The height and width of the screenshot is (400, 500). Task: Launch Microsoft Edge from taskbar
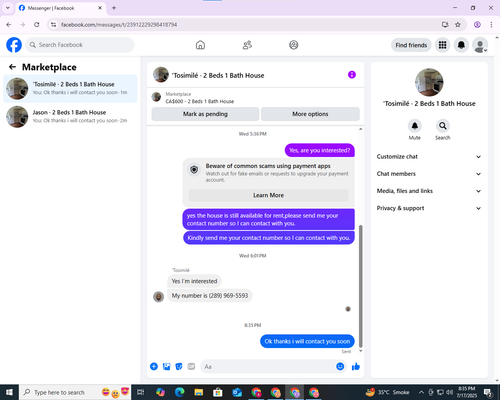tap(180, 392)
